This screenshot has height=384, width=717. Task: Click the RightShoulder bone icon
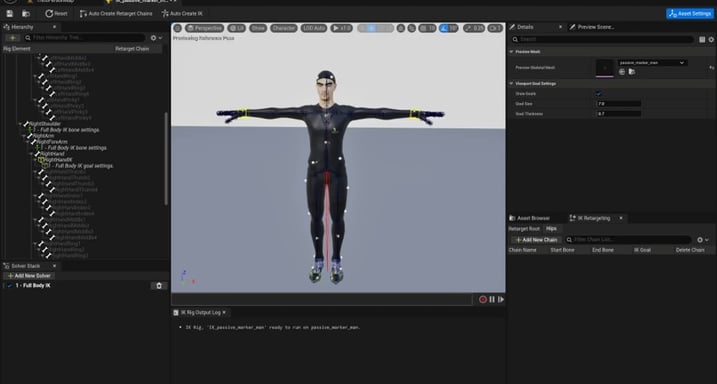26,124
